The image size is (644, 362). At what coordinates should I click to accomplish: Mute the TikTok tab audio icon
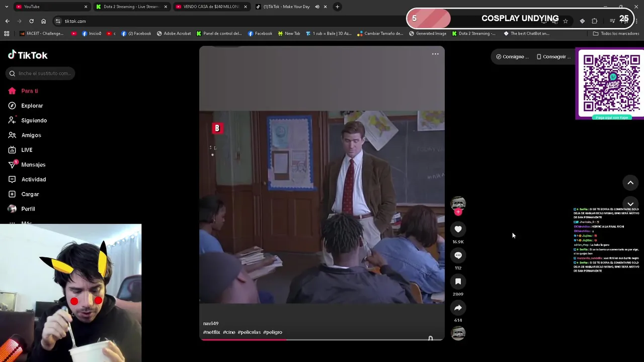click(317, 7)
